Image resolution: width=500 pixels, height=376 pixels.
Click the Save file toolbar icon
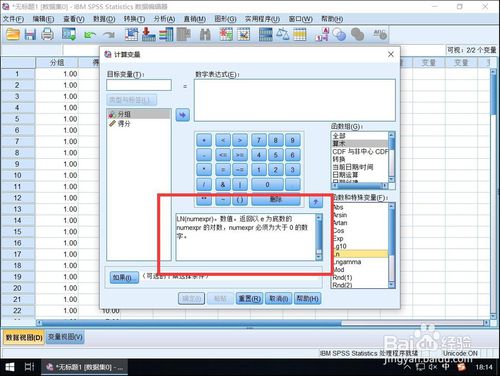point(30,35)
